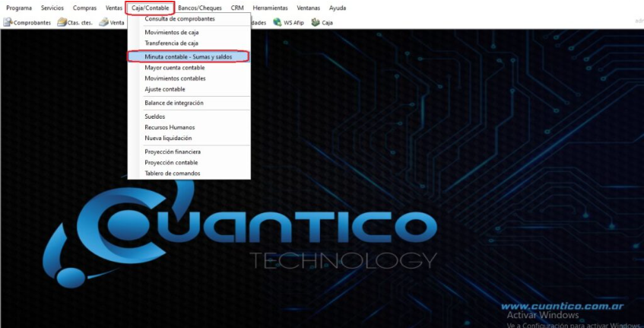Viewport: 644px width, 328px height.
Task: Open the Ventanas menu
Action: click(309, 8)
